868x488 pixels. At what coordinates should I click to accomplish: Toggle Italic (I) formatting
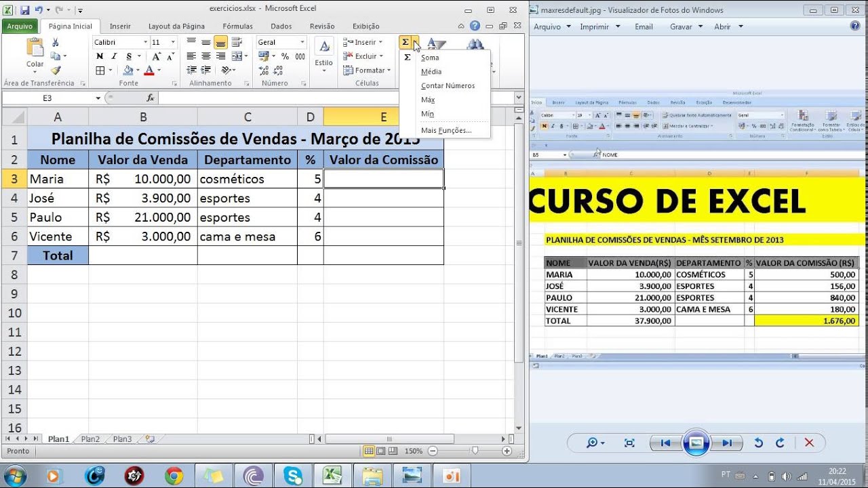coord(114,56)
